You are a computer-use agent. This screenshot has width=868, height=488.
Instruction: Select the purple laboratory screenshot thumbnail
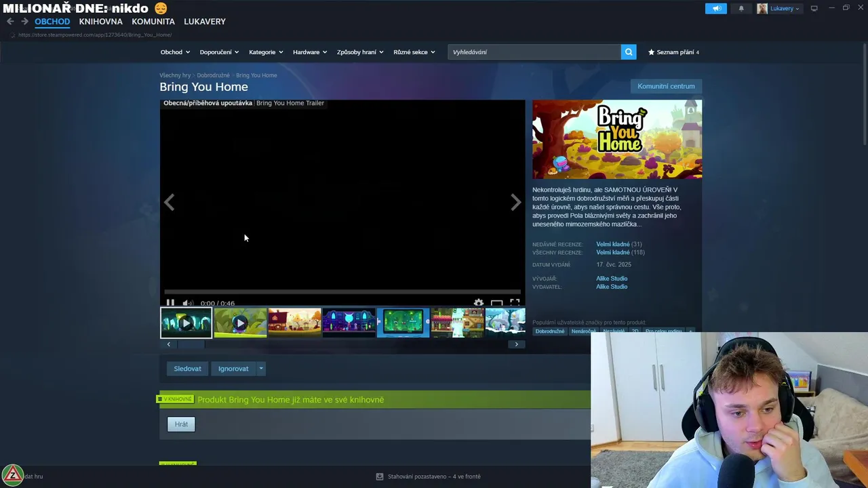(349, 323)
